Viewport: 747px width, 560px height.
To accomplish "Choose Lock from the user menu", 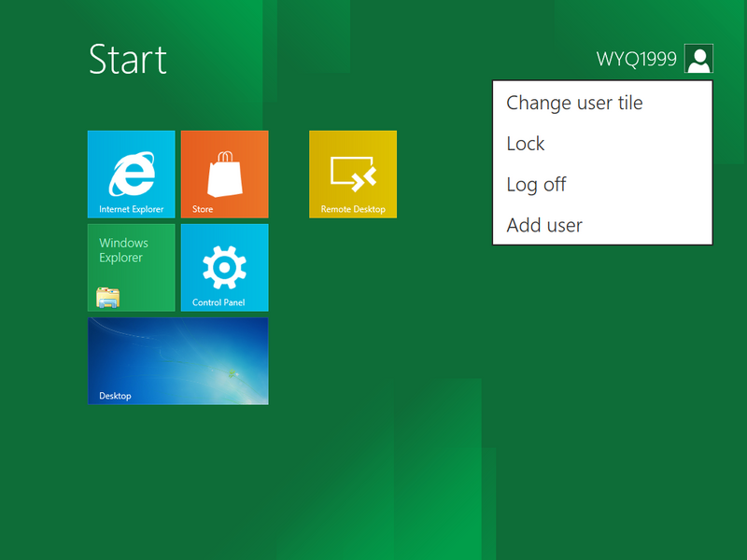I will [602, 144].
